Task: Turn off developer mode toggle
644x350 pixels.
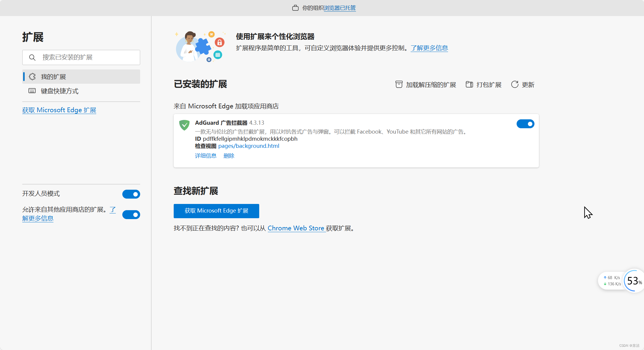Action: tap(131, 194)
